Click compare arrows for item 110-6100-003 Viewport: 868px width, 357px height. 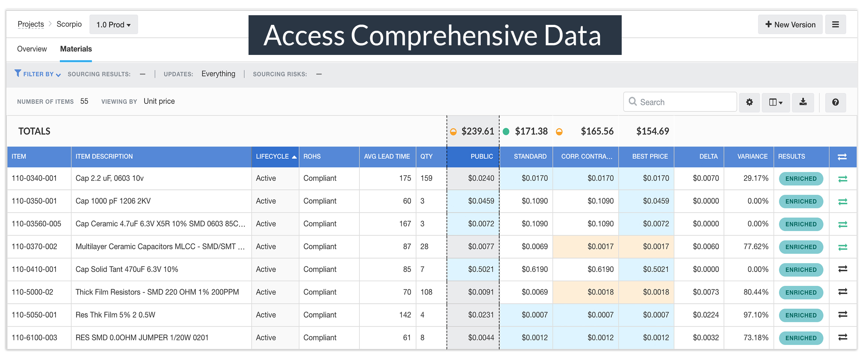pos(842,337)
